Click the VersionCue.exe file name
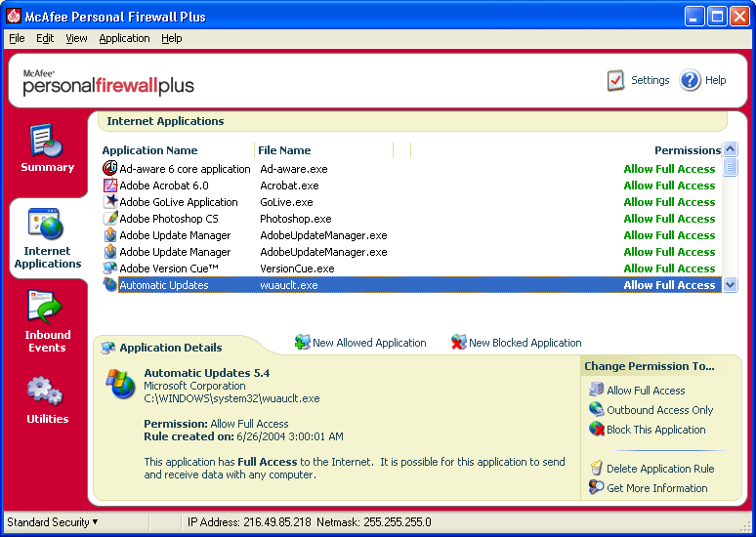Viewport: 756px width, 537px height. (x=297, y=268)
